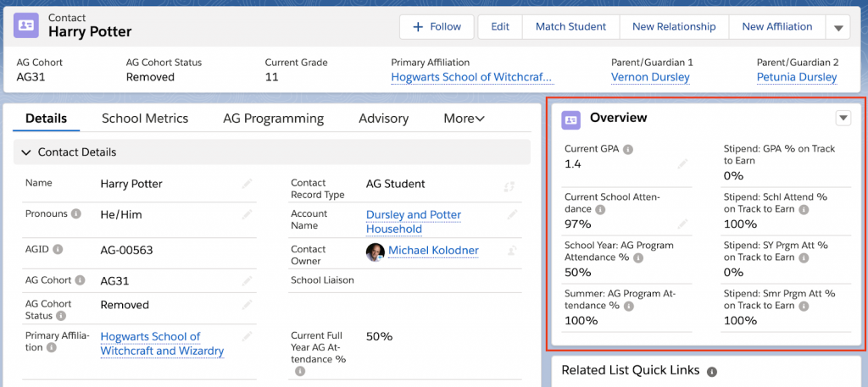Image resolution: width=868 pixels, height=387 pixels.
Task: Open the Overview card dropdown arrow
Action: point(843,118)
